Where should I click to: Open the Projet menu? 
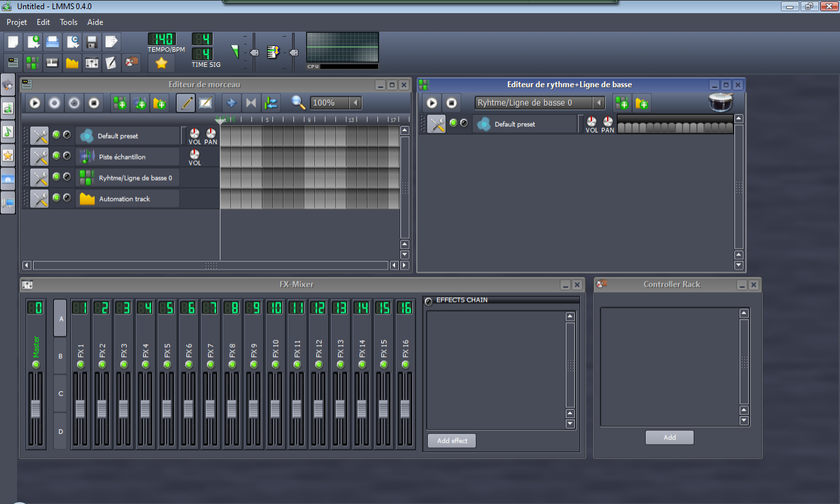pos(16,22)
